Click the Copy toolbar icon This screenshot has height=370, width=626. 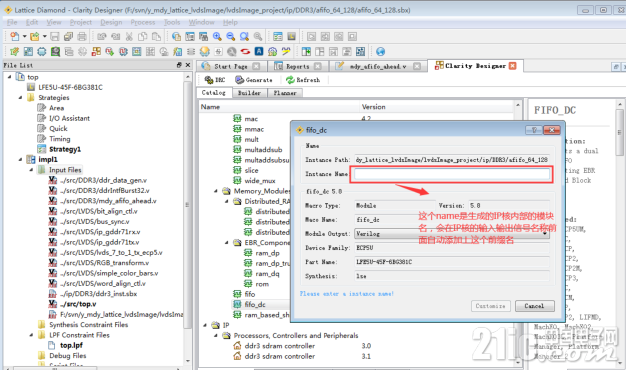pyautogui.click(x=143, y=37)
